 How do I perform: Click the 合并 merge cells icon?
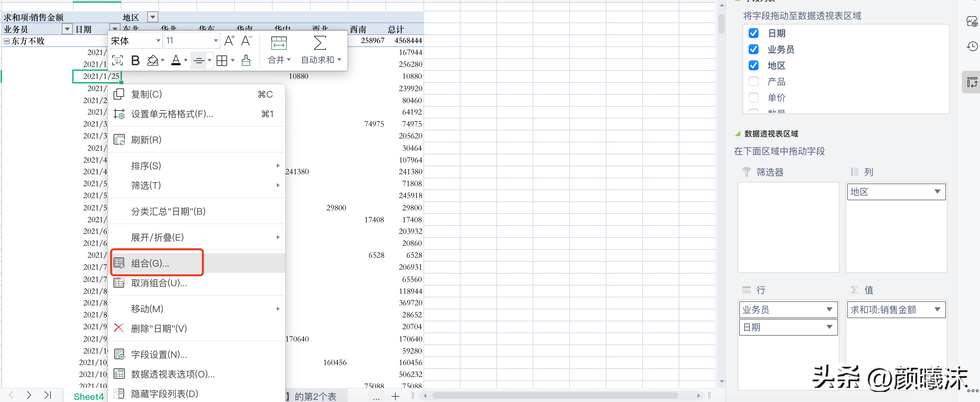click(x=279, y=43)
